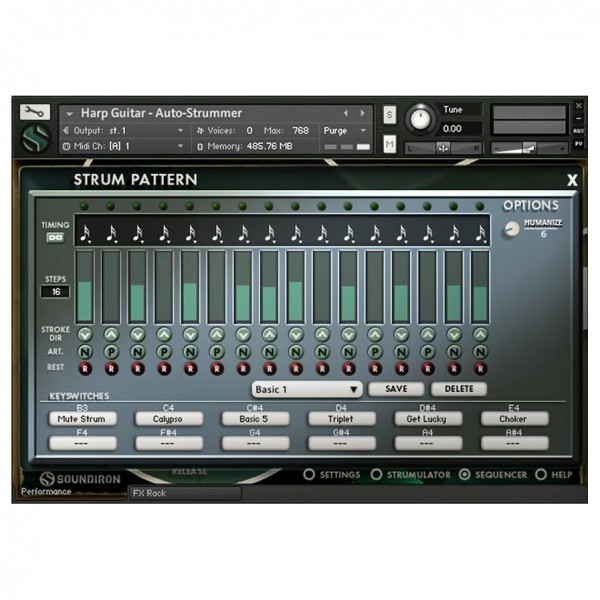
Task: Mute the instrument with M button
Action: pos(389,144)
